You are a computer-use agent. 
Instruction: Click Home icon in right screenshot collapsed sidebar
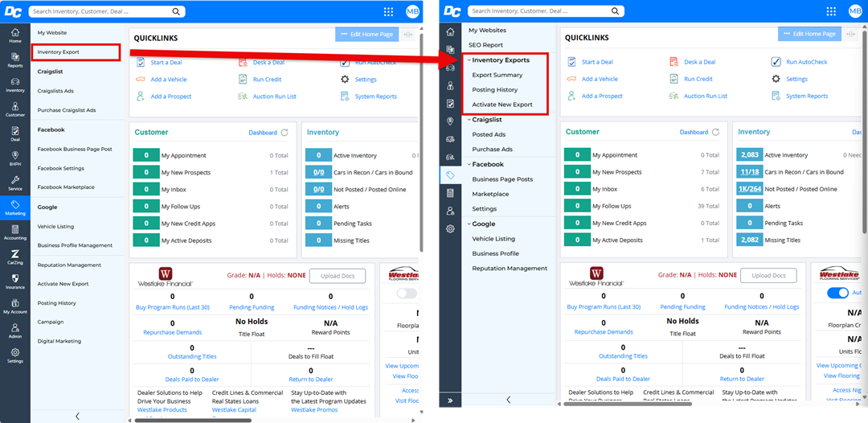point(450,32)
